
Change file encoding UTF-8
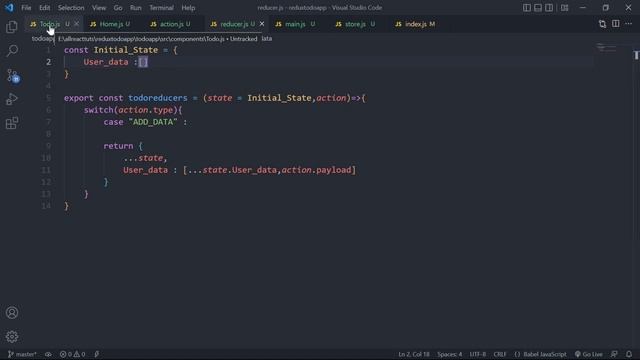[478, 354]
